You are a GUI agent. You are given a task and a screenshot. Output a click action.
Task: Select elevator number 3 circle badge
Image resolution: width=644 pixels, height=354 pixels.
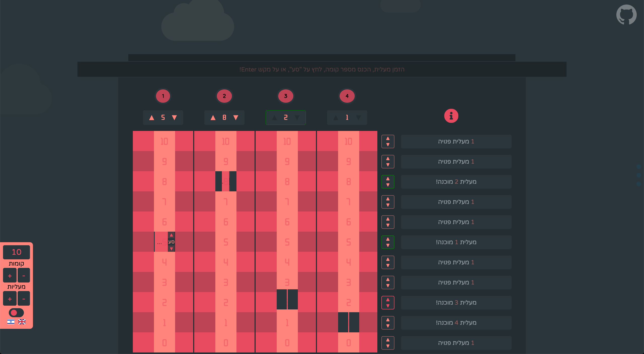[286, 96]
